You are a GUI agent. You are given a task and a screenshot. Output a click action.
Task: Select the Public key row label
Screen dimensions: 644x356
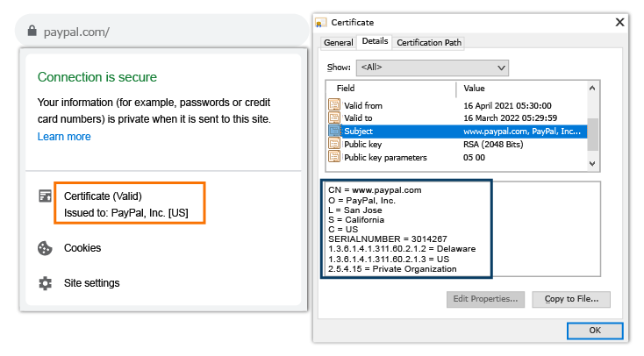[x=362, y=144]
